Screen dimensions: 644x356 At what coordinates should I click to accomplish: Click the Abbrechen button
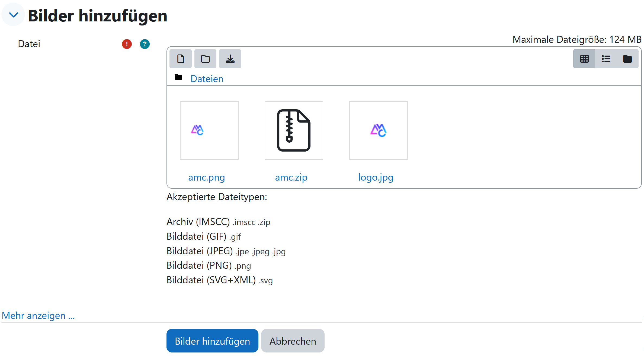[x=293, y=341]
